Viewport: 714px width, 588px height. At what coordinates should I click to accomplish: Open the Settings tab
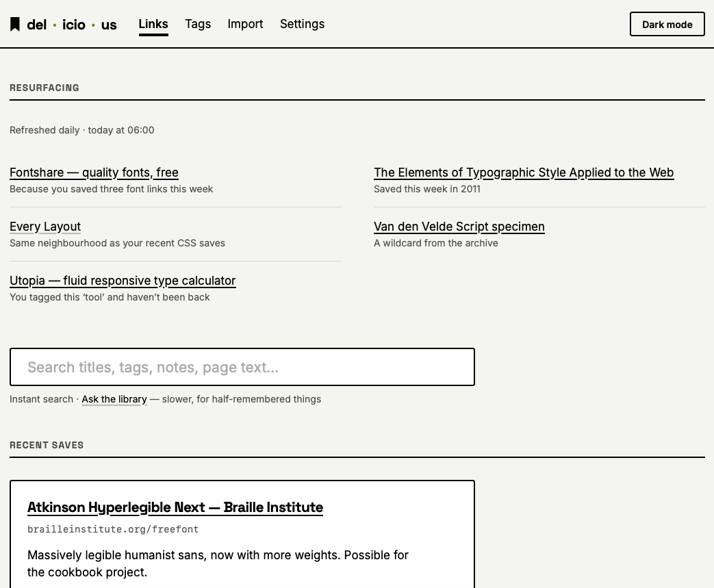coord(302,24)
